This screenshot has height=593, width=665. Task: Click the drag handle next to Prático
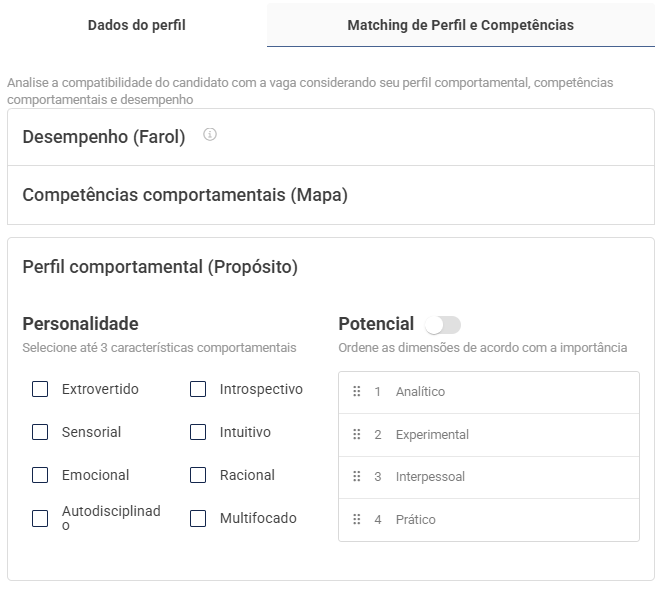tap(357, 520)
